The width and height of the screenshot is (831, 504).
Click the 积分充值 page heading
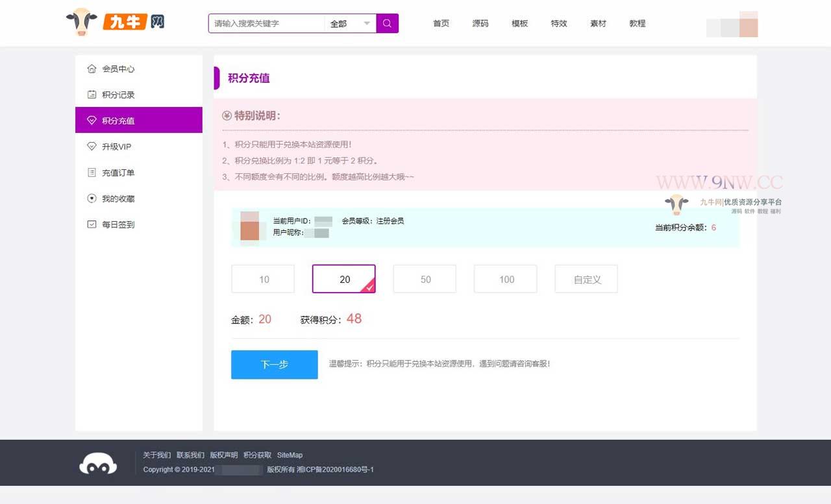click(x=249, y=78)
